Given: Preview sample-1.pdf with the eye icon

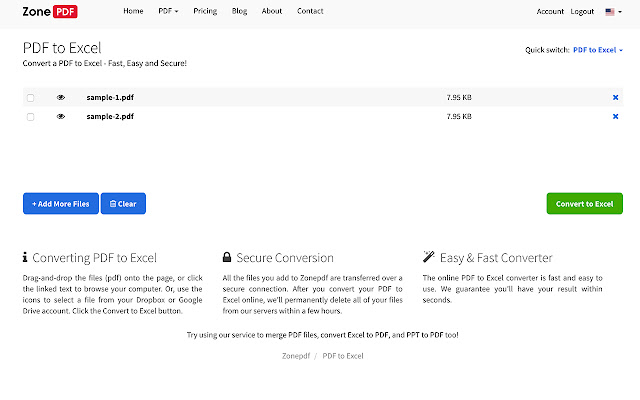Looking at the screenshot, I should [61, 97].
